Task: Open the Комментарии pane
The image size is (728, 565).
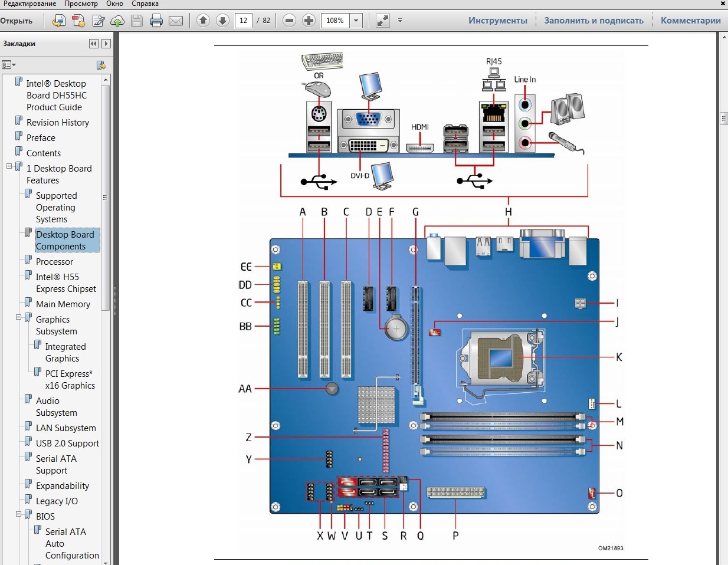Action: pos(690,21)
